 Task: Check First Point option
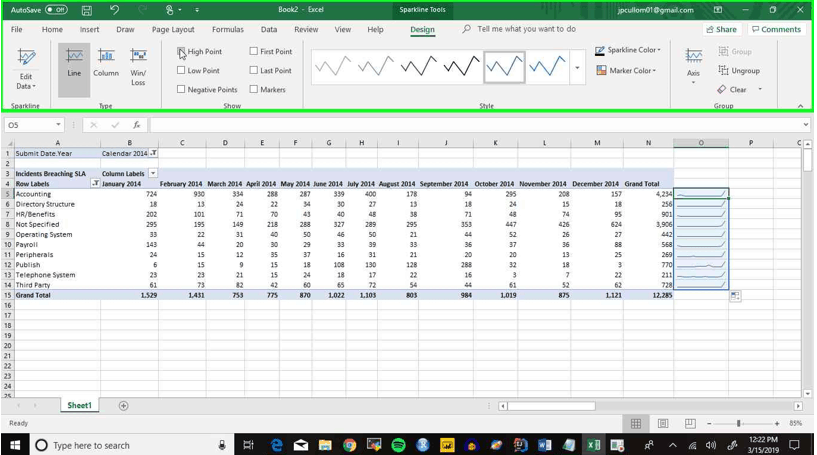(x=254, y=52)
